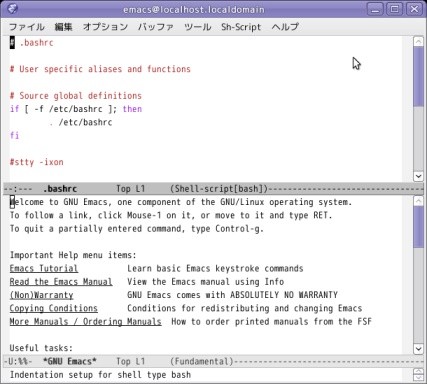Click *GNU Emacs* buffer name in mode line
Image resolution: width=427 pixels, height=384 pixels.
tap(70, 361)
